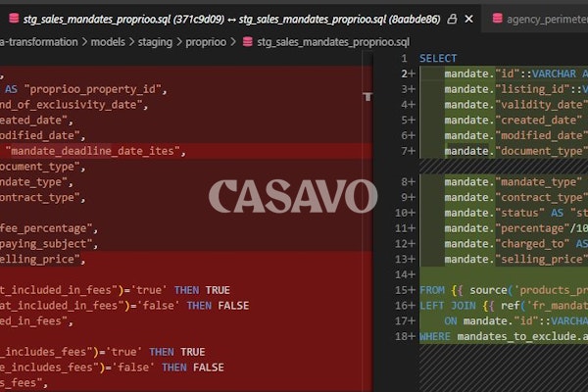The width and height of the screenshot is (588, 392).
Task: Click 'THEN TRUE' after included_in_fees 'true'
Action: coord(202,290)
